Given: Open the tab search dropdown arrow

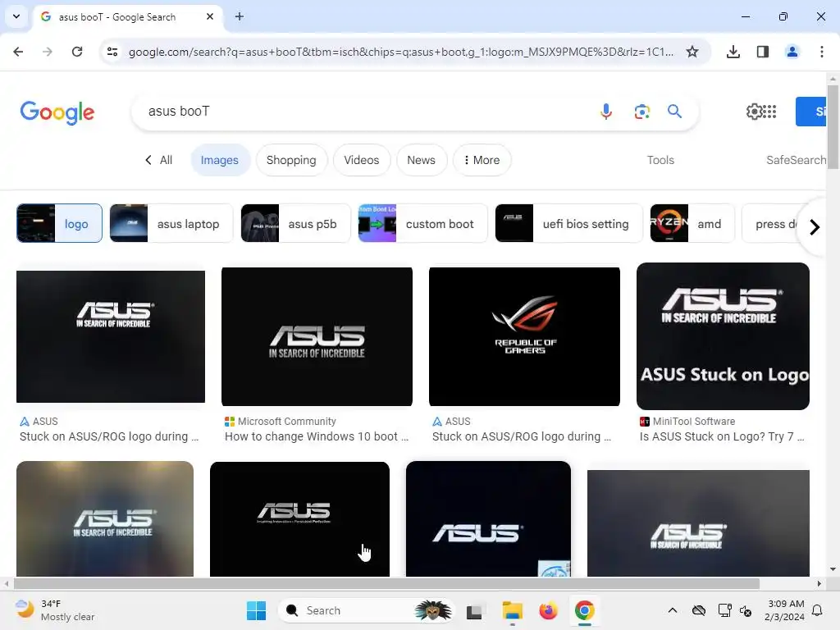Looking at the screenshot, I should click(16, 16).
